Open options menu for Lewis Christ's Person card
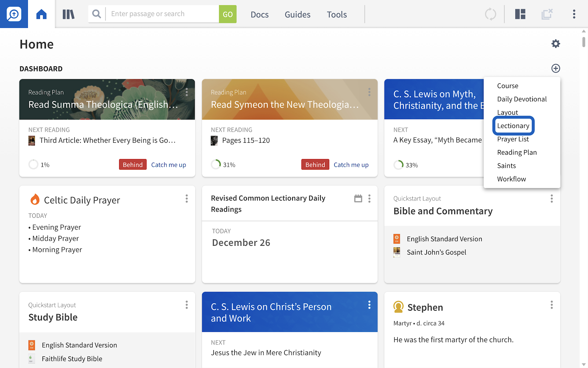This screenshot has height=368, width=588. pos(369,305)
